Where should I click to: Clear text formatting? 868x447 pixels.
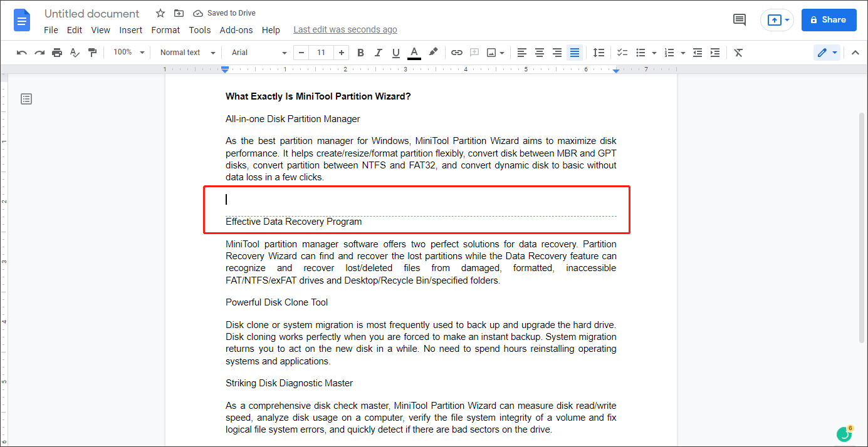[x=738, y=53]
